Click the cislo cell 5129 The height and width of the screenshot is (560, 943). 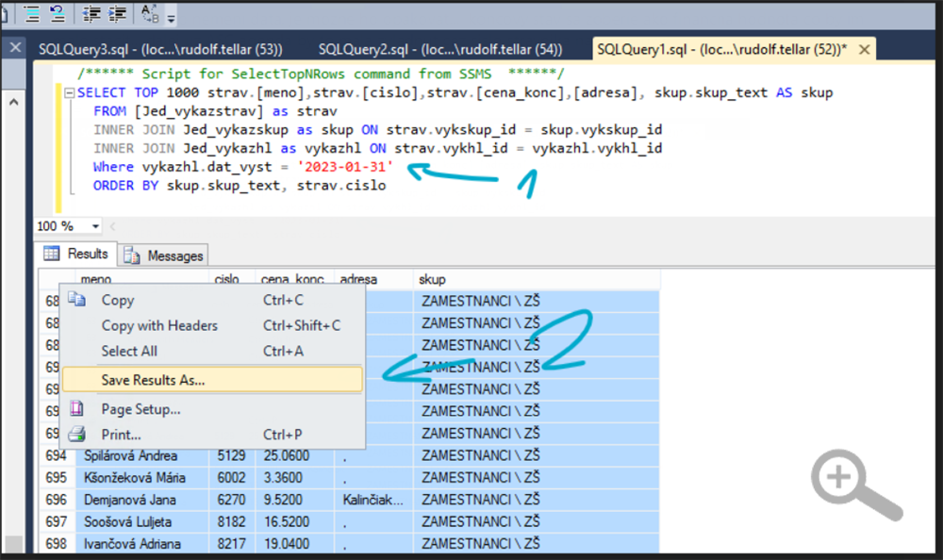[x=232, y=456]
